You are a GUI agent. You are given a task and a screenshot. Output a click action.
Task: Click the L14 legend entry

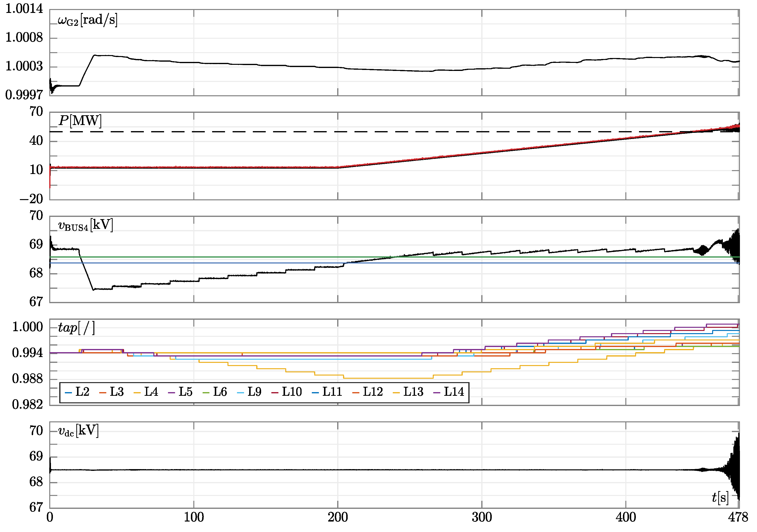454,392
